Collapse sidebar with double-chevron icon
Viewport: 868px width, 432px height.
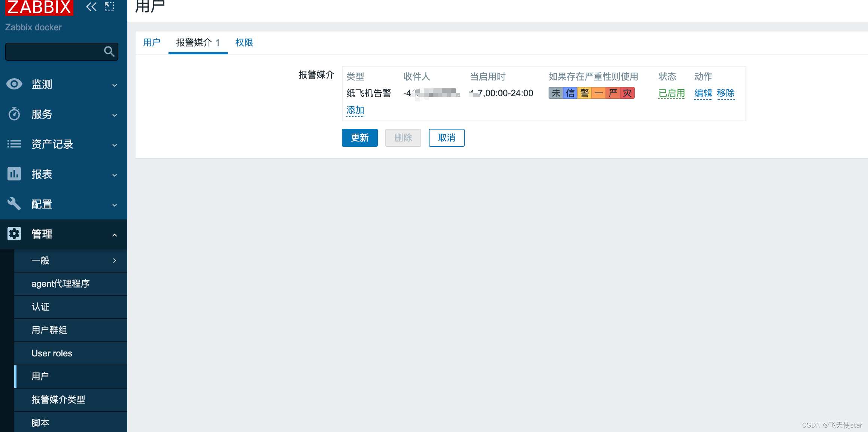pyautogui.click(x=91, y=7)
